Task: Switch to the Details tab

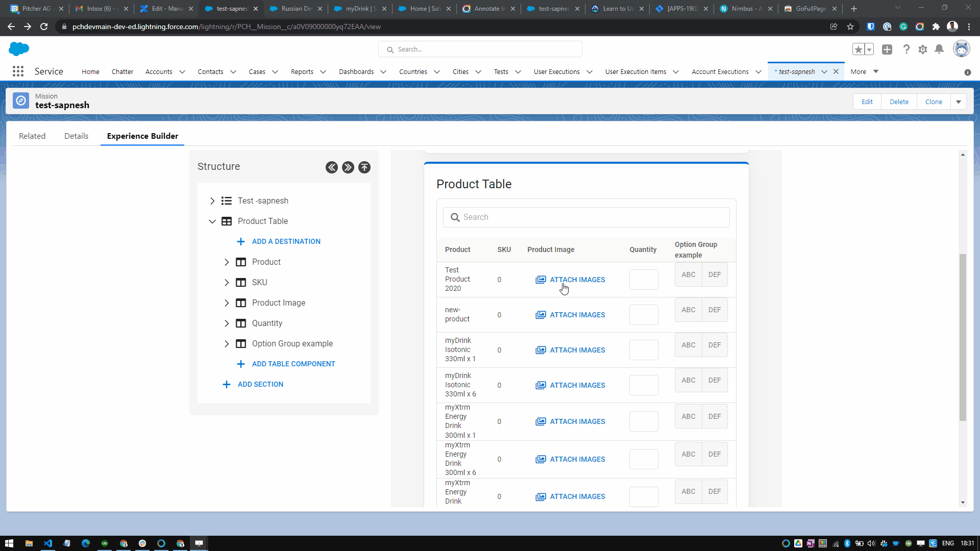Action: coord(76,136)
